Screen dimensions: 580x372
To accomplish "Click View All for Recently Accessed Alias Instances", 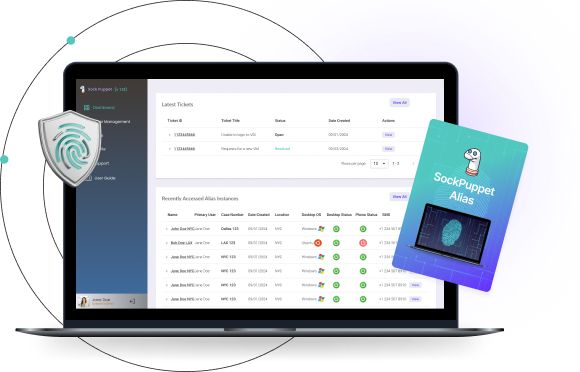I will 399,197.
